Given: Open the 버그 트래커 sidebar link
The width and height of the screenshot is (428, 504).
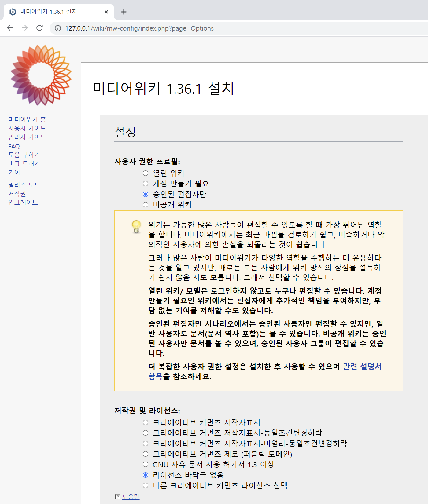Looking at the screenshot, I should (24, 164).
